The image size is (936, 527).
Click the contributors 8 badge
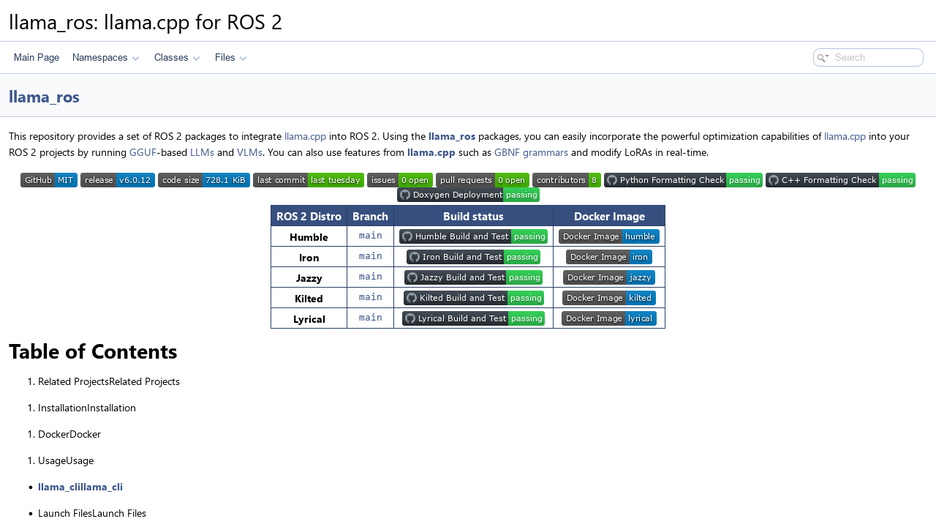pyautogui.click(x=566, y=180)
